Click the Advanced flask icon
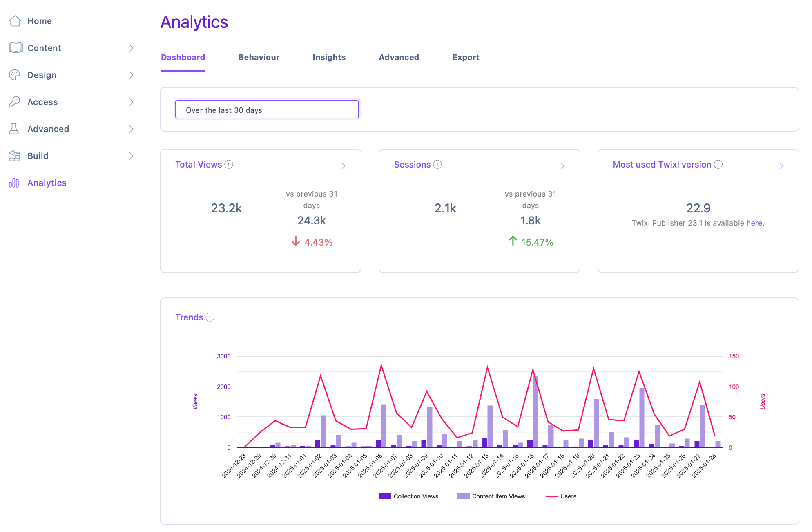Image resolution: width=812 pixels, height=532 pixels. coord(14,129)
